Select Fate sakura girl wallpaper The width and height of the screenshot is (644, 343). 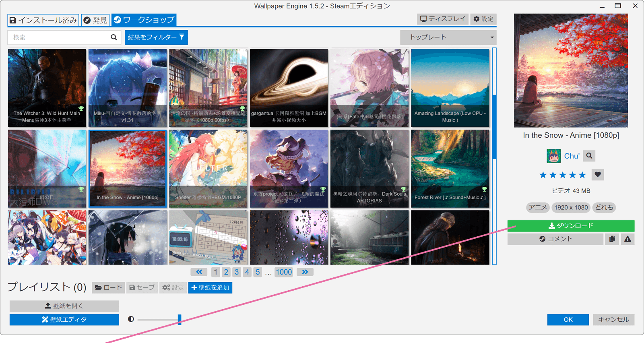click(369, 88)
